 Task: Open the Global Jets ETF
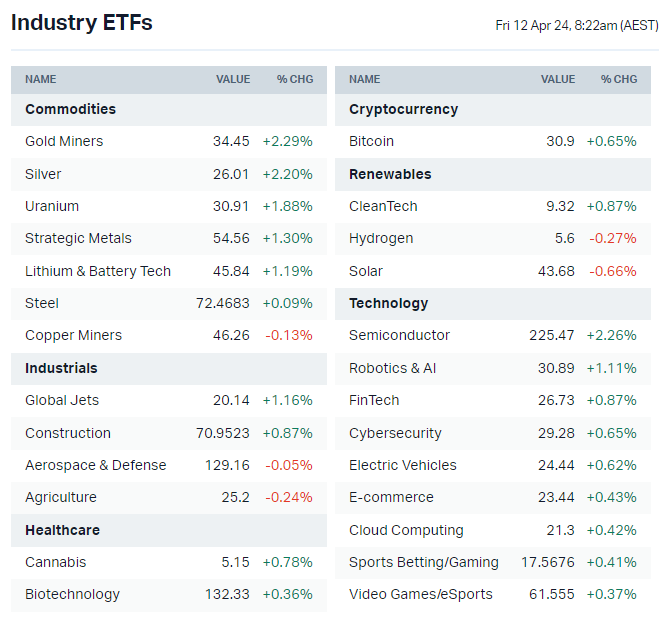62,400
